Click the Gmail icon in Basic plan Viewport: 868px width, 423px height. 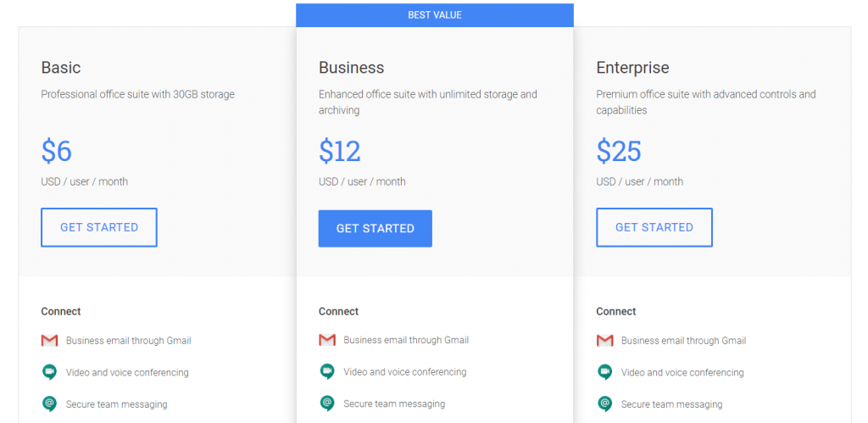(x=49, y=341)
